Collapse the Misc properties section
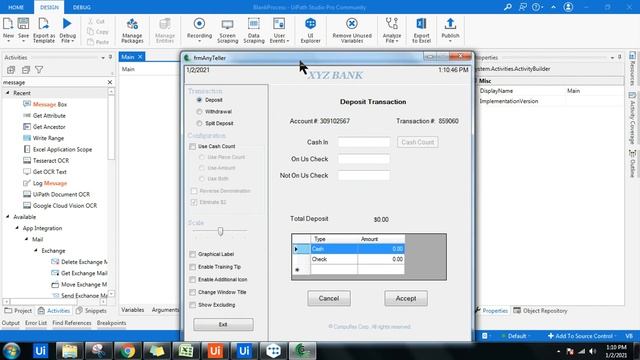The image size is (640, 360). click(476, 81)
